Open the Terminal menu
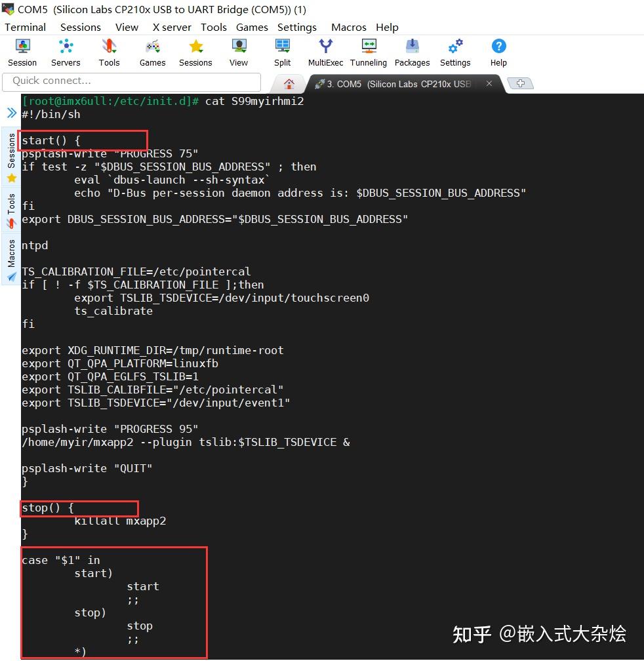 click(25, 27)
